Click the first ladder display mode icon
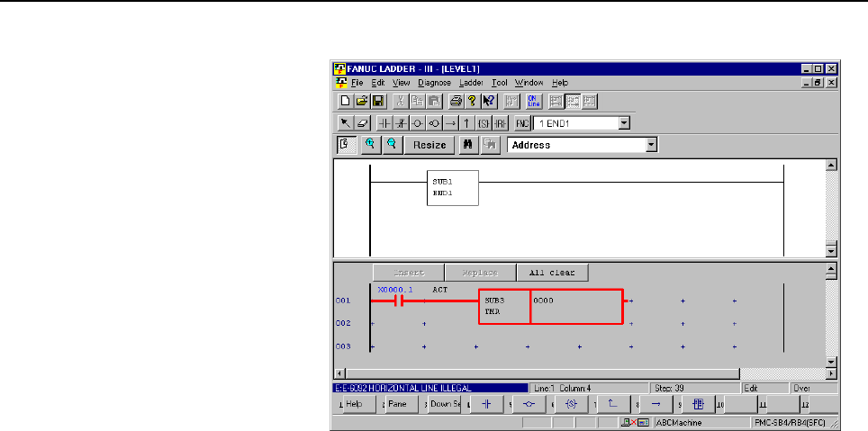The image size is (868, 431). point(556,101)
